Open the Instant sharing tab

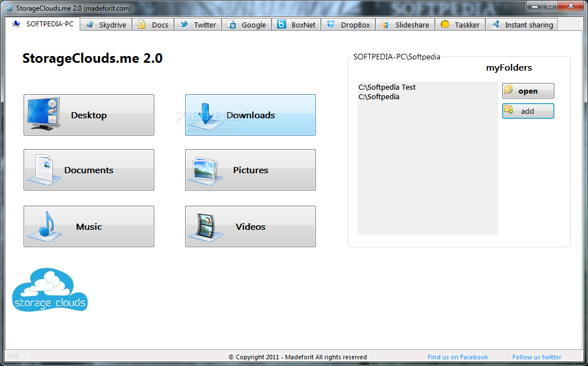pyautogui.click(x=522, y=25)
